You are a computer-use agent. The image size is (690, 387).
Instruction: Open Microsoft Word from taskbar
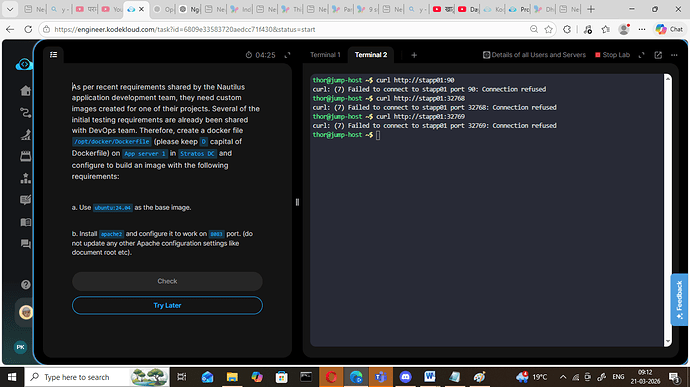coord(430,377)
